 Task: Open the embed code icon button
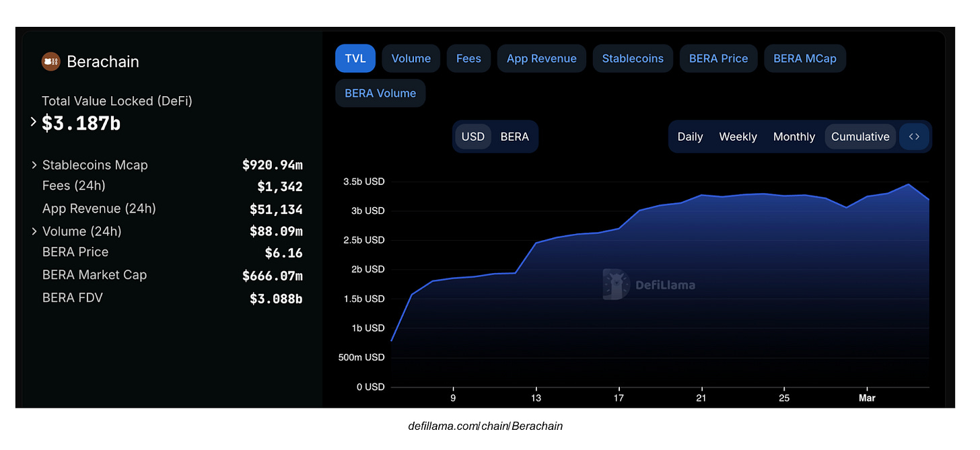914,137
